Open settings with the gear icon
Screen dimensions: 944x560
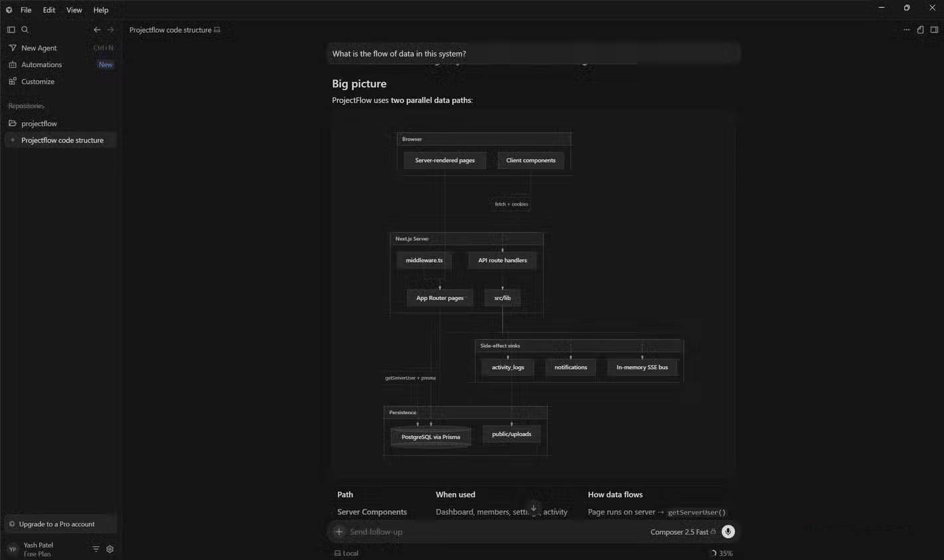pyautogui.click(x=110, y=549)
